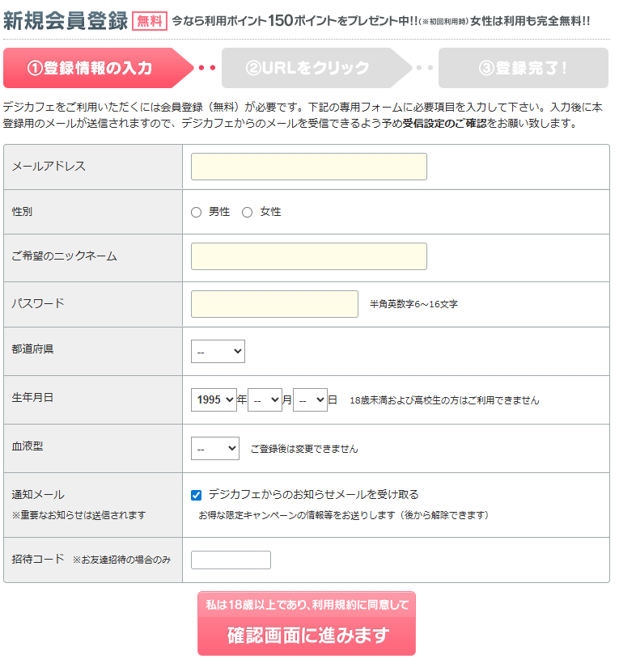Click the ③登録完了 step indicator
This screenshot has width=619, height=672.
521,69
